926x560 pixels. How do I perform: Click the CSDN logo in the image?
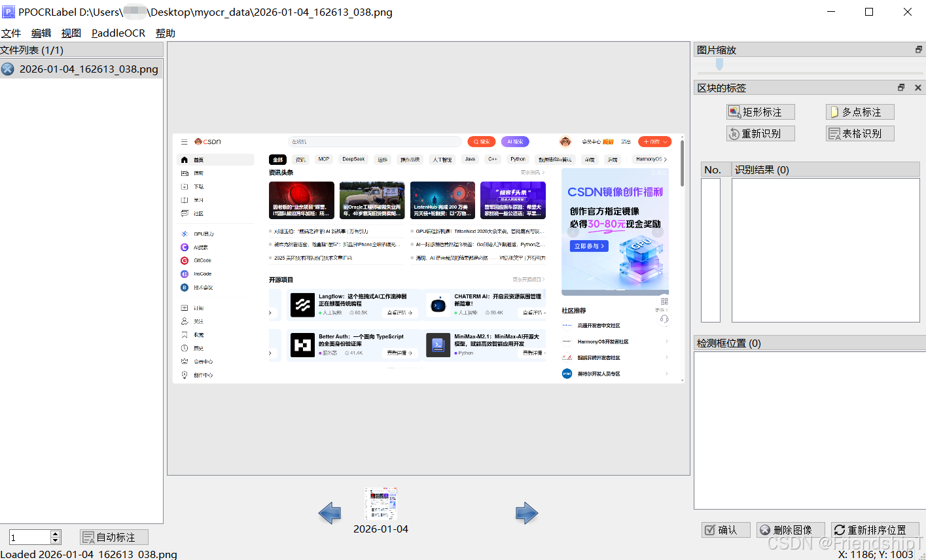(207, 141)
